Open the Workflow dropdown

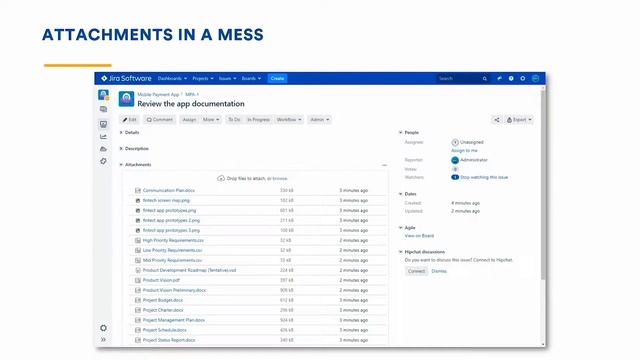289,120
